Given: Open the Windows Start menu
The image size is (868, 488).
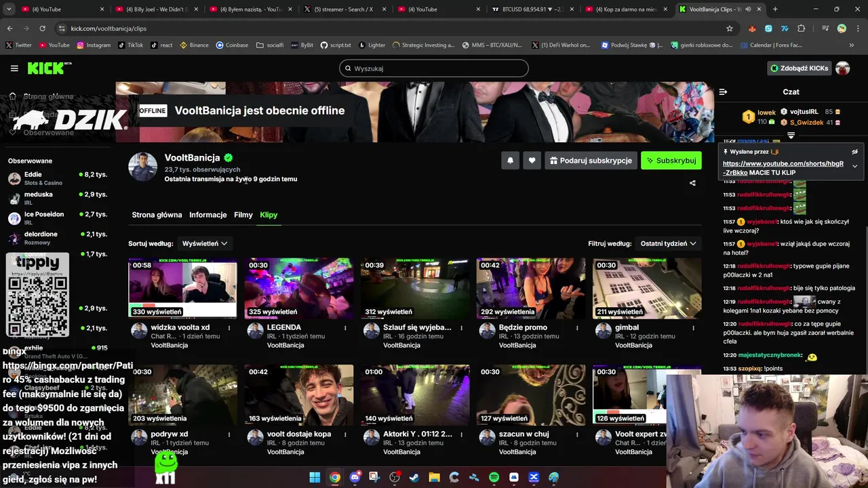Looking at the screenshot, I should pos(315,477).
